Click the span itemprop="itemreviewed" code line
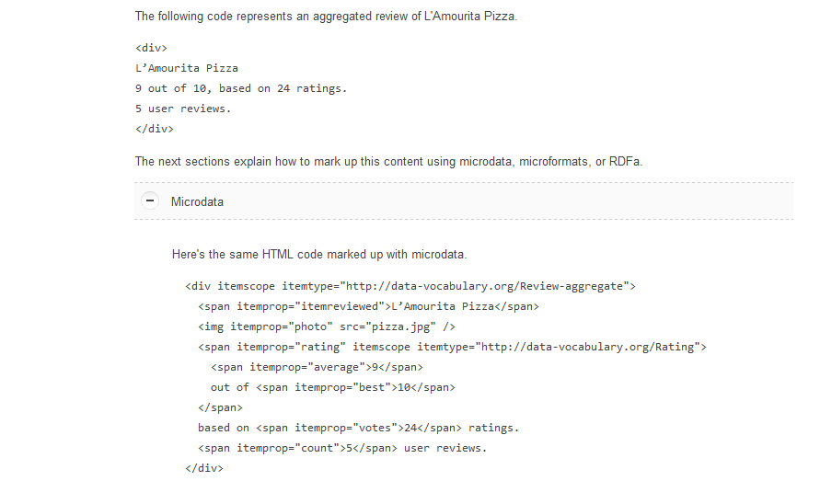Image resolution: width=820 pixels, height=504 pixels. point(368,306)
